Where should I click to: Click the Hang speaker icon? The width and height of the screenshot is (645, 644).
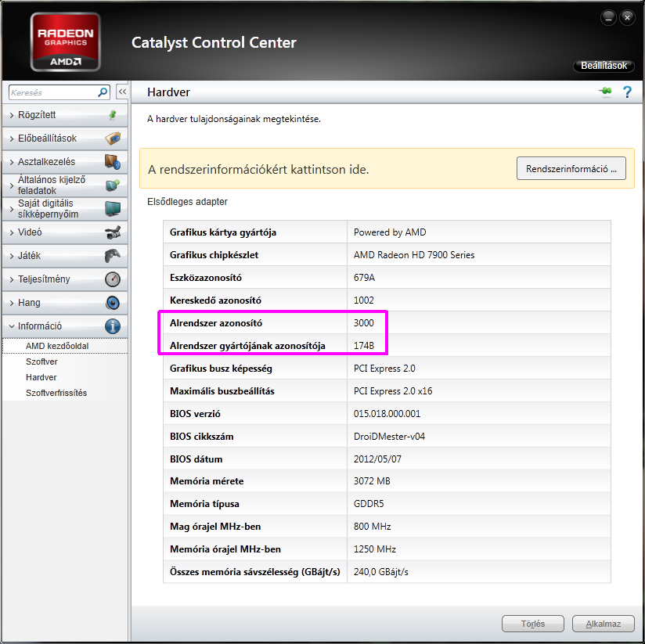pos(112,303)
